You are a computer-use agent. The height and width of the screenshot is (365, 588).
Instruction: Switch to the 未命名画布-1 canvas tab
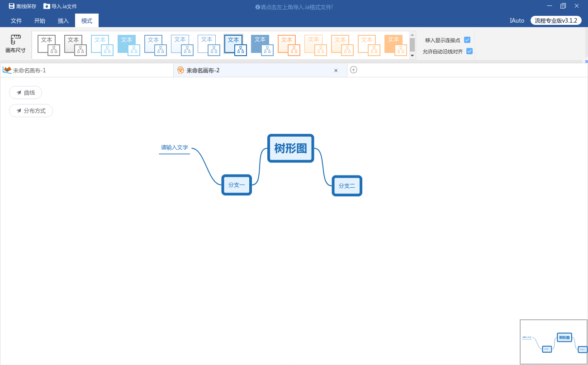point(29,71)
